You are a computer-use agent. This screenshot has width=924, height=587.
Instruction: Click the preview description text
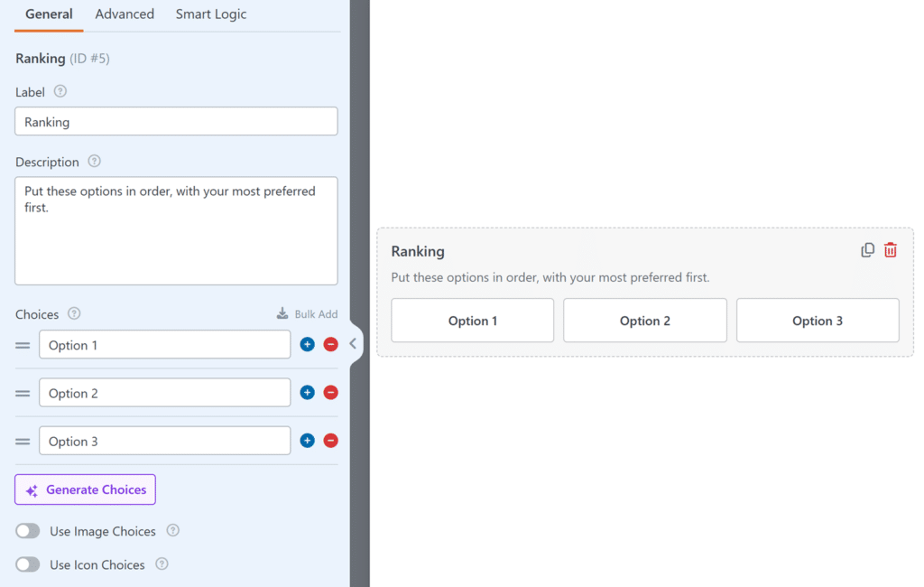[550, 277]
